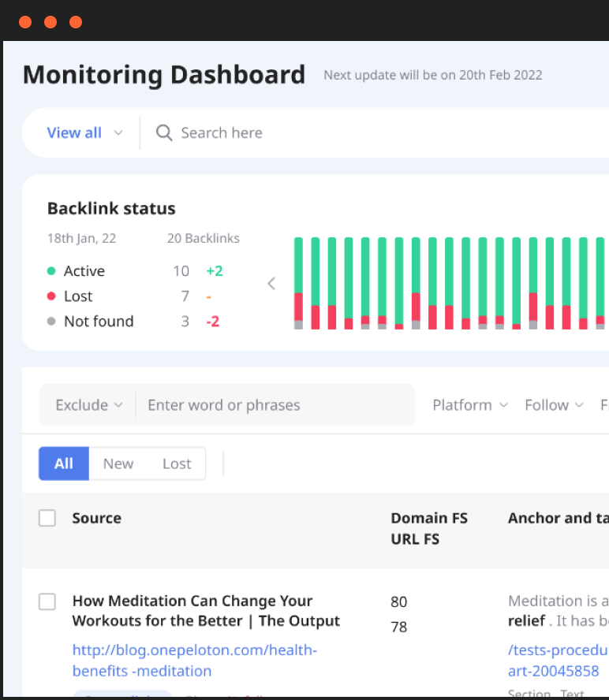
Task: Click the +2 active change value
Action: [x=215, y=271]
